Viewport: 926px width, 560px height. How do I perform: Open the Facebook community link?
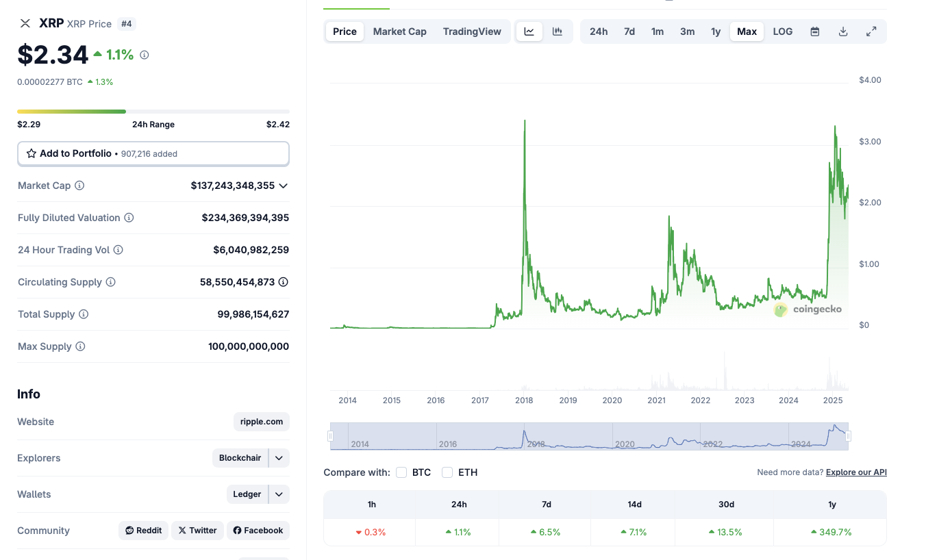(x=258, y=531)
